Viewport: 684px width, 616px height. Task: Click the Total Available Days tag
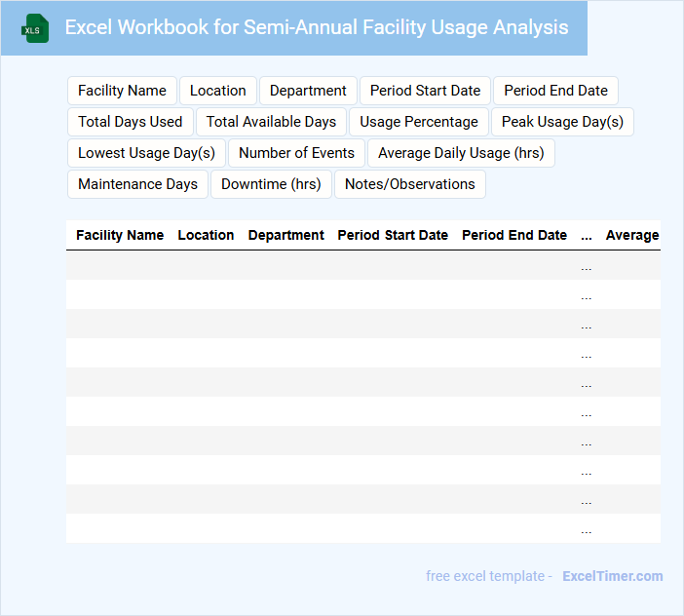tap(271, 122)
